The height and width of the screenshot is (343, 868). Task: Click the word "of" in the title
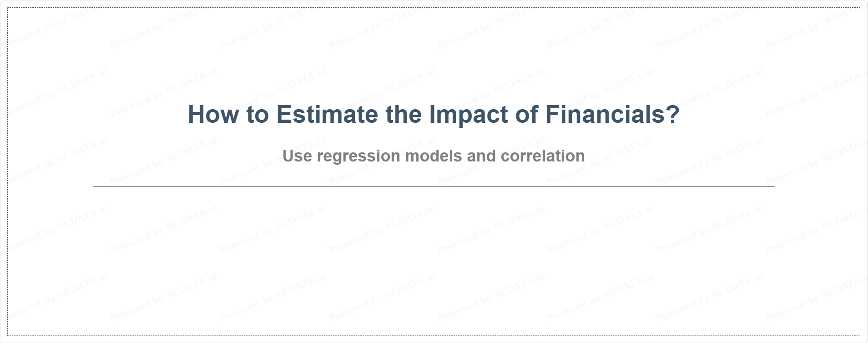pyautogui.click(x=526, y=114)
